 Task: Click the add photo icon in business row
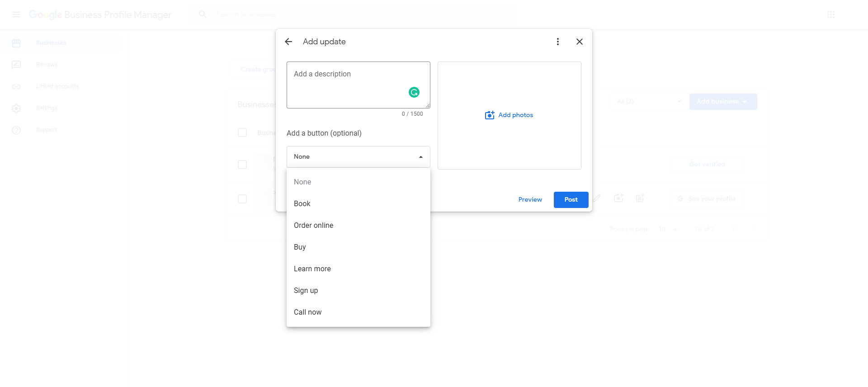[618, 198]
